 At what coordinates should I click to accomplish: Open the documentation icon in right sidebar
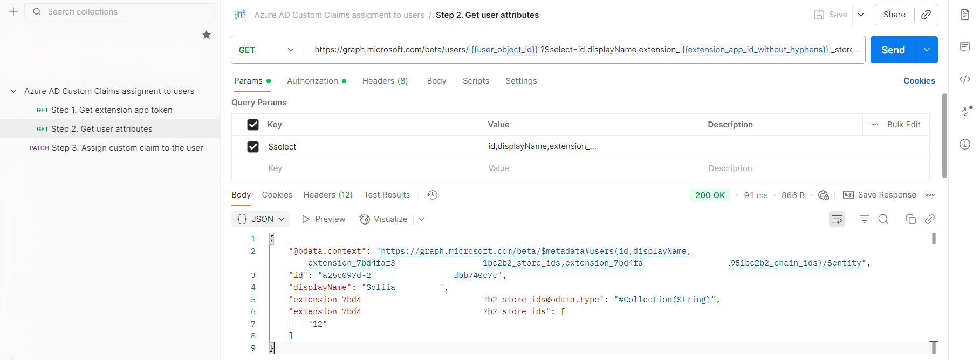tap(965, 15)
